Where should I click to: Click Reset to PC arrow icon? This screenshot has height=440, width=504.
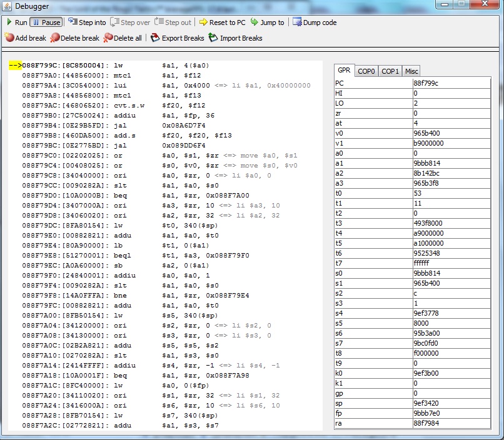[203, 22]
